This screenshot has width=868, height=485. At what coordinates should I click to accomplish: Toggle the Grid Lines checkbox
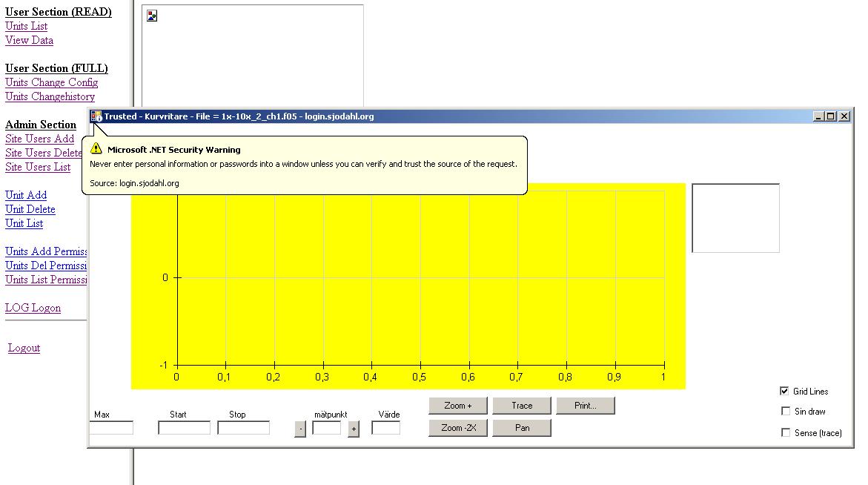click(x=783, y=391)
